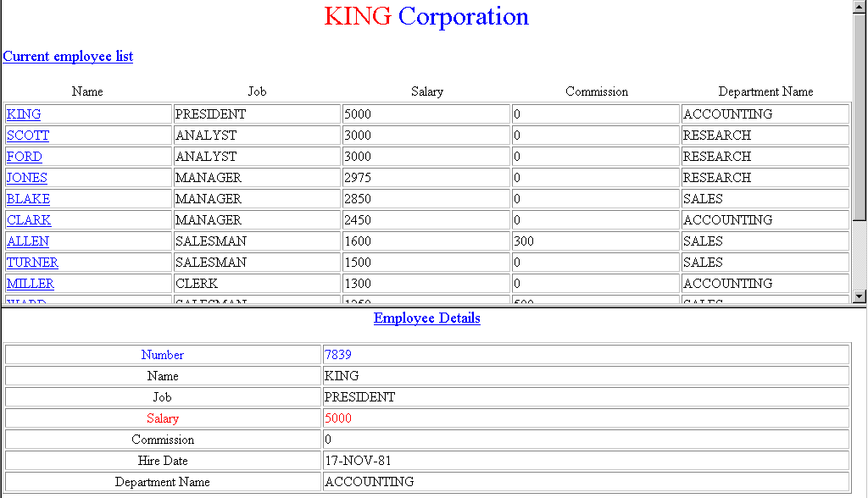Image resolution: width=868 pixels, height=498 pixels.
Task: Click the scroll up arrow of employee list
Action: click(x=860, y=8)
